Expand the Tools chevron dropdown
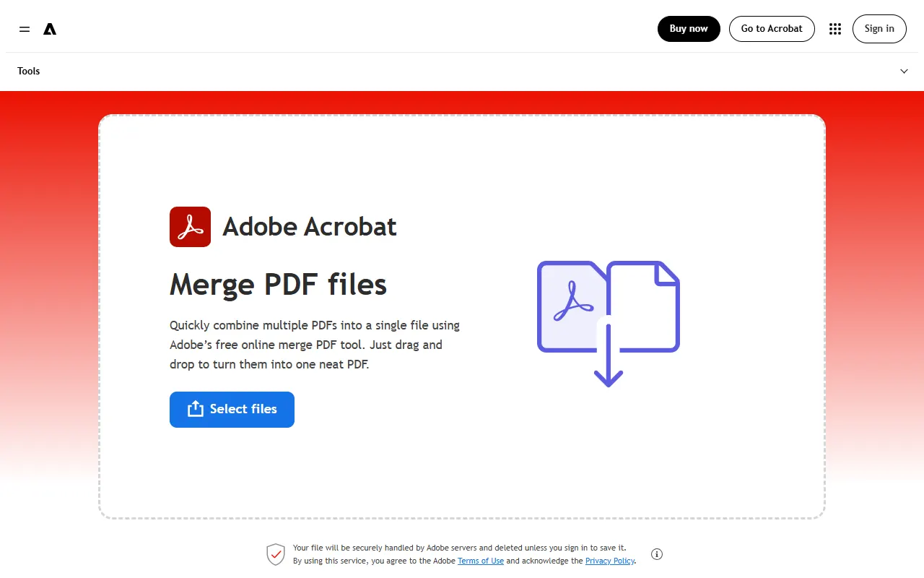The width and height of the screenshot is (924, 578). (905, 71)
